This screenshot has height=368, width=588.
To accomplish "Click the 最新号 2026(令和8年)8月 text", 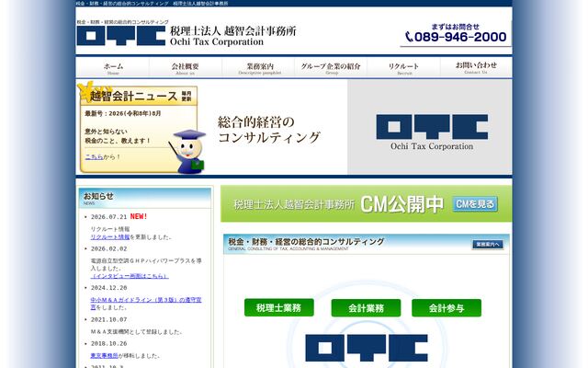I will click(x=122, y=113).
